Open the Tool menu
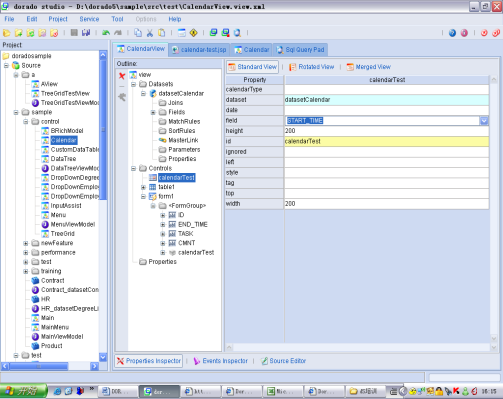This screenshot has width=503, height=399. pyautogui.click(x=117, y=19)
